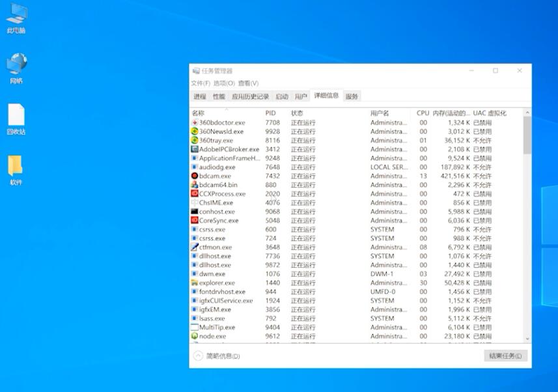This screenshot has height=392, width=558.
Task: Click the CoreSync.exe process icon
Action: point(194,220)
